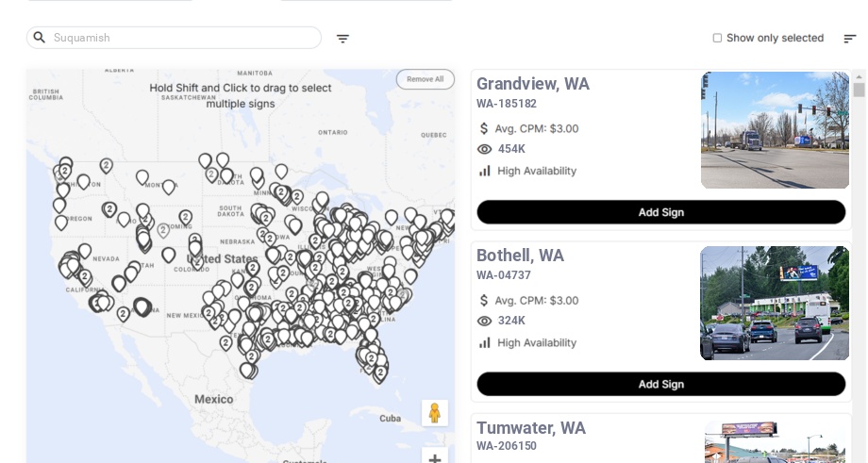View the Grandview billboard photo thumbnail
The image size is (868, 463).
(x=775, y=130)
